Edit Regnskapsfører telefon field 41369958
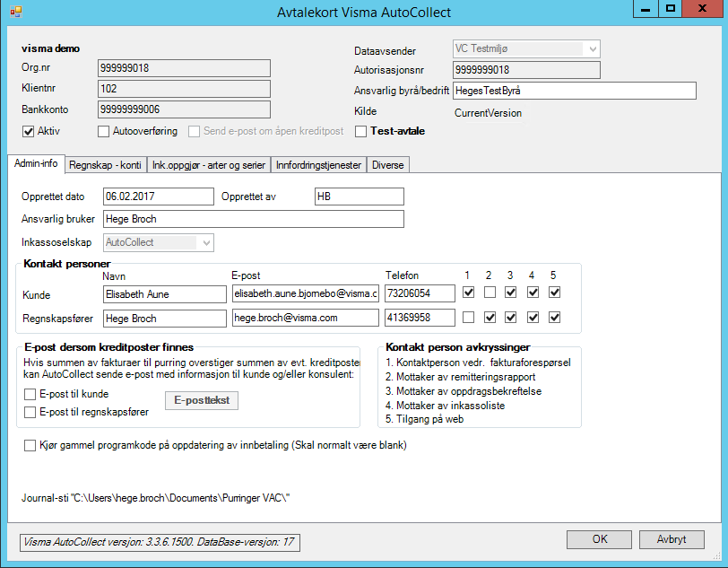 [420, 318]
